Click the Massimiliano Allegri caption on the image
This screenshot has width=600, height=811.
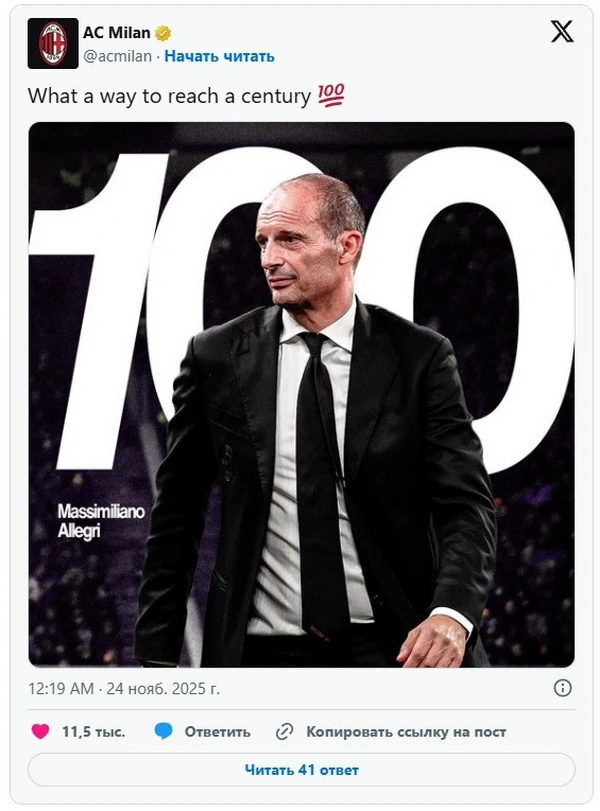coord(101,521)
